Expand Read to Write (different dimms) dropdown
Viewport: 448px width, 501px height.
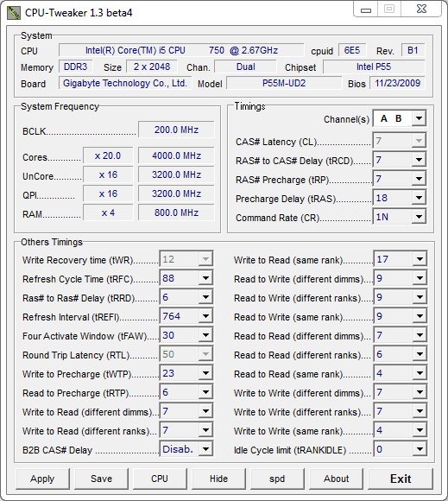(401, 278)
